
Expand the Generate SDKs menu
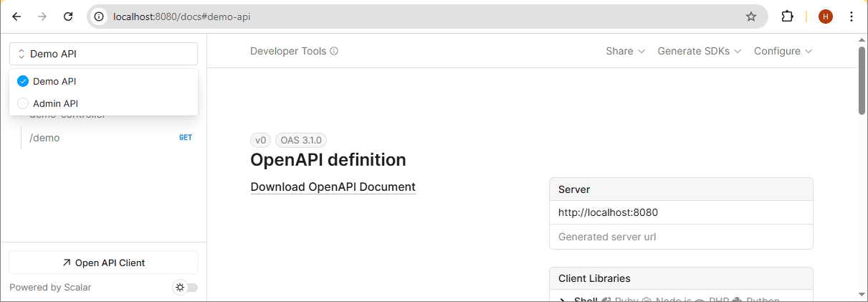click(700, 51)
